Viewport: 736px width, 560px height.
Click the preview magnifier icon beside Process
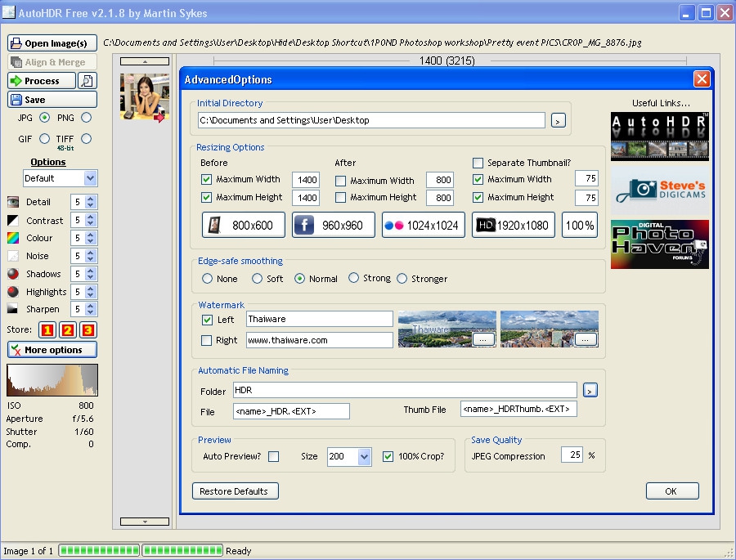(x=88, y=81)
